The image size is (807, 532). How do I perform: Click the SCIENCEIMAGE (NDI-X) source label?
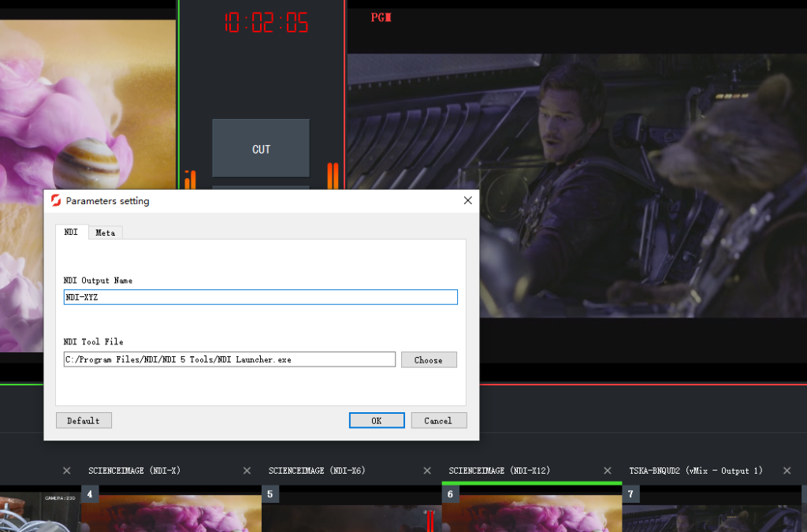(134, 471)
